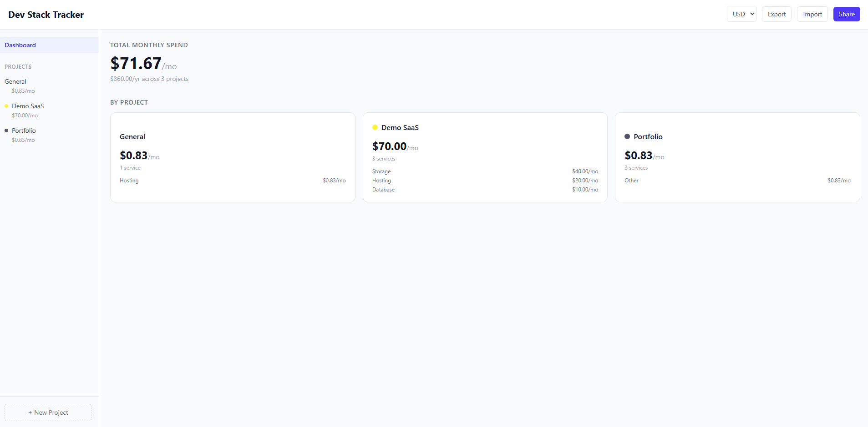
Task: Open the Demo SaaS project card title
Action: (400, 127)
